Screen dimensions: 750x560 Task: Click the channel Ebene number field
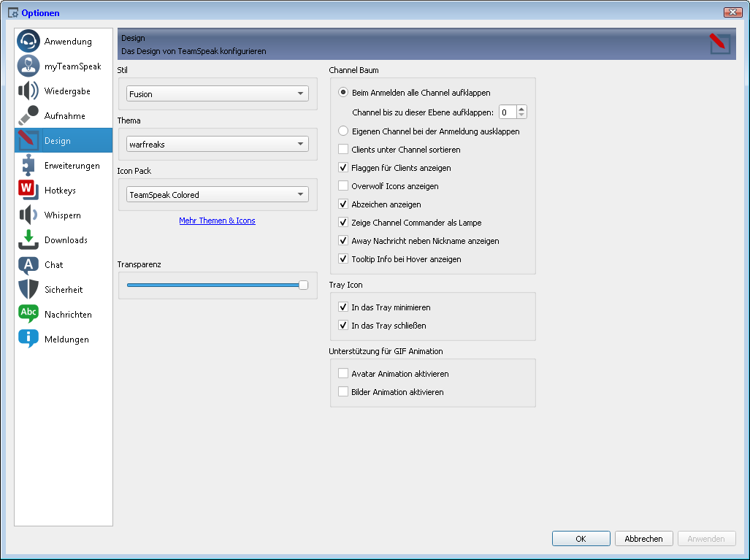pyautogui.click(x=508, y=112)
